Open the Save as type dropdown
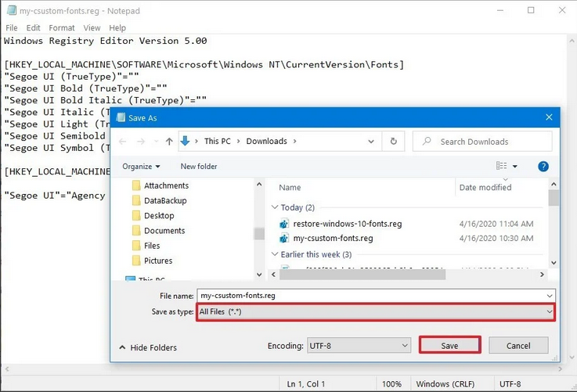 click(x=376, y=311)
